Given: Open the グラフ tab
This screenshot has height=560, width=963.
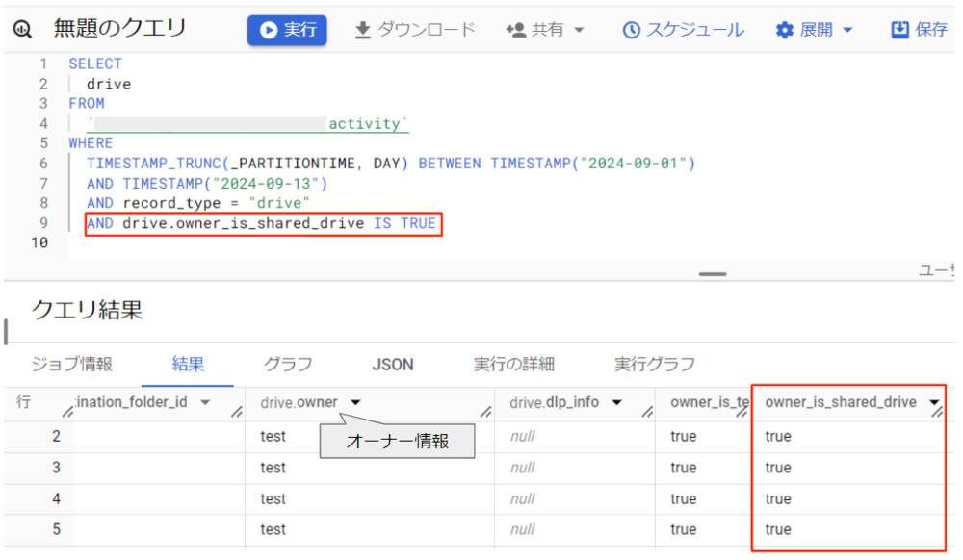Looking at the screenshot, I should point(288,365).
